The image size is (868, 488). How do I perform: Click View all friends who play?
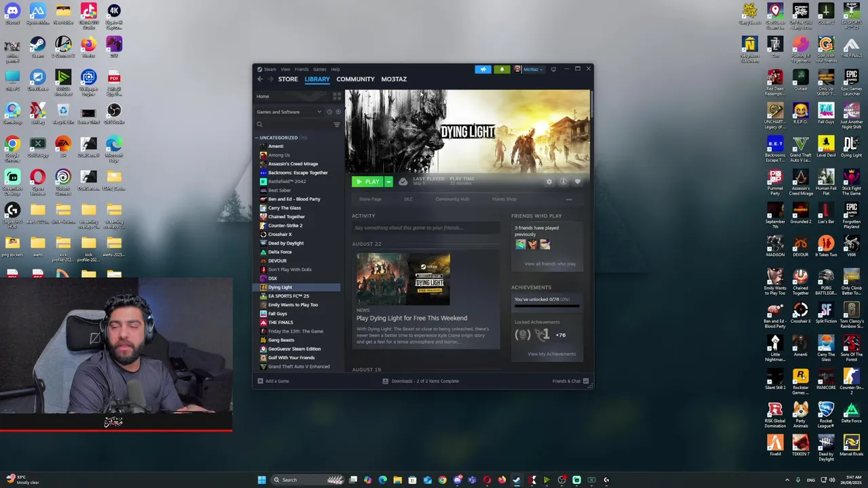pyautogui.click(x=550, y=264)
